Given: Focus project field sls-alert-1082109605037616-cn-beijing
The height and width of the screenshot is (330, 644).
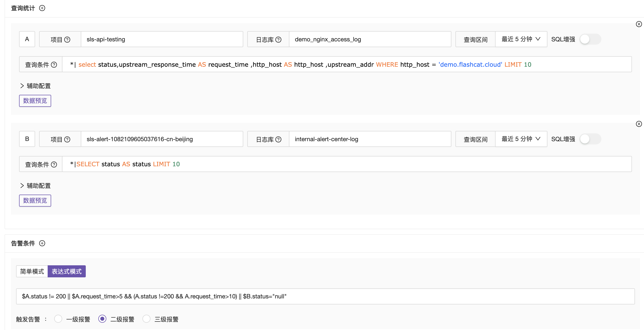Looking at the screenshot, I should coord(162,139).
